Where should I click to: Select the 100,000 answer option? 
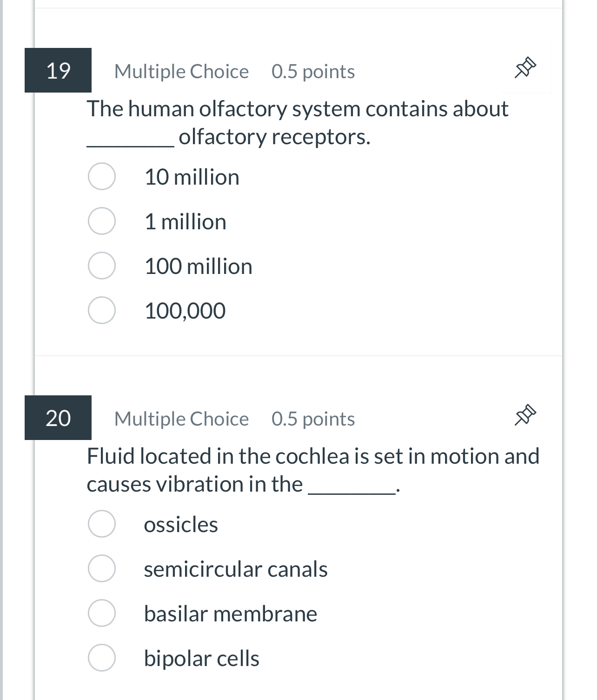(101, 310)
